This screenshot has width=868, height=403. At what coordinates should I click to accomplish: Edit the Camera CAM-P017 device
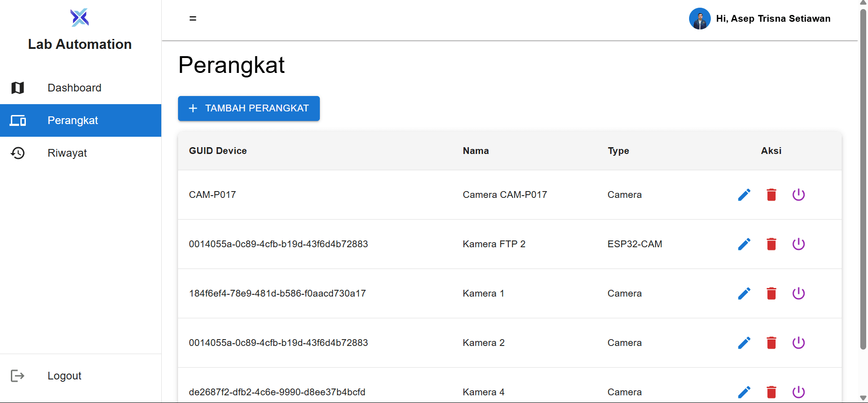(744, 195)
